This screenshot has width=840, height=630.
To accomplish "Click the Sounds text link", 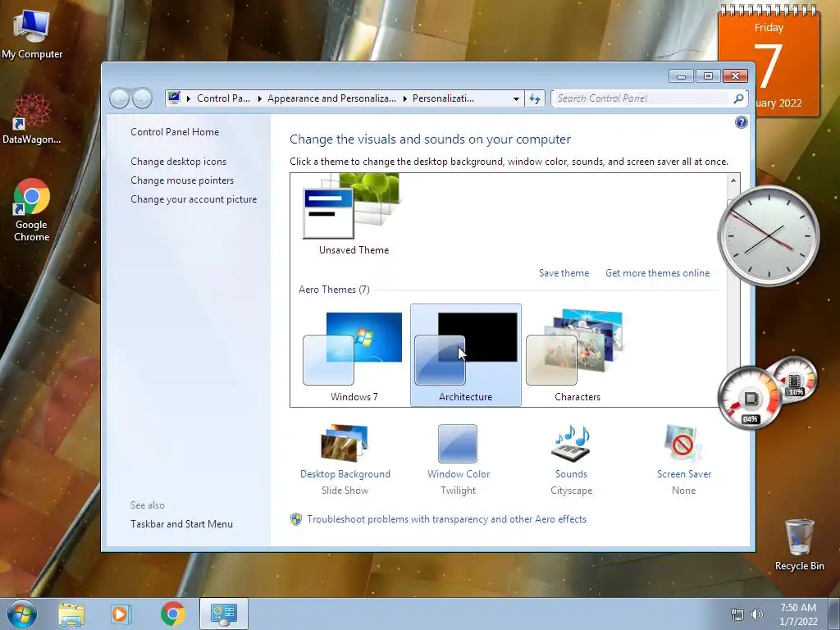I will 571,474.
